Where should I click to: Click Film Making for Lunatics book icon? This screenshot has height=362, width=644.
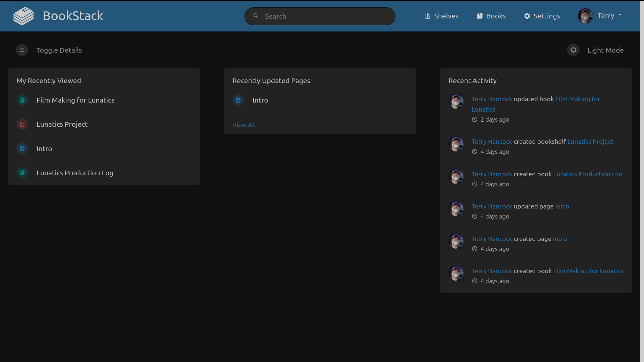22,100
